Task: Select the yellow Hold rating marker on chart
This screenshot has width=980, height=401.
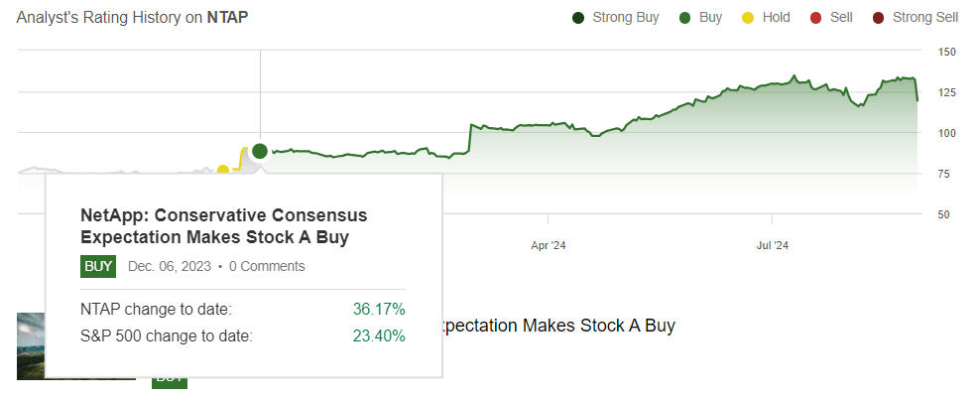Action: tap(223, 171)
